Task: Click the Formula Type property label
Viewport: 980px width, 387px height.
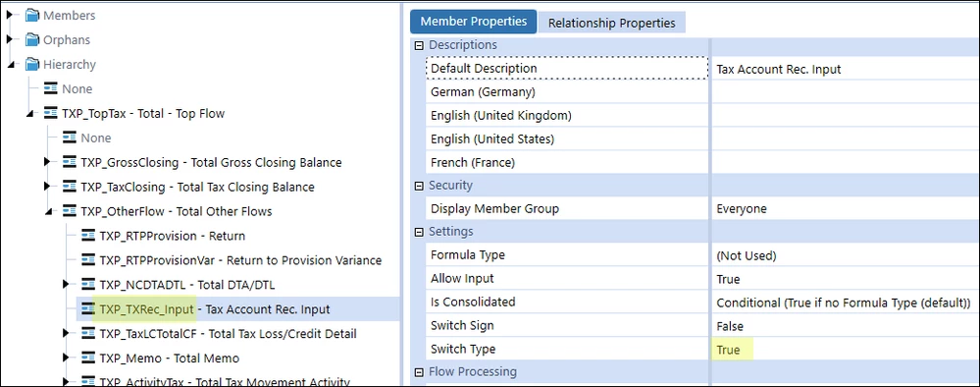Action: (468, 254)
